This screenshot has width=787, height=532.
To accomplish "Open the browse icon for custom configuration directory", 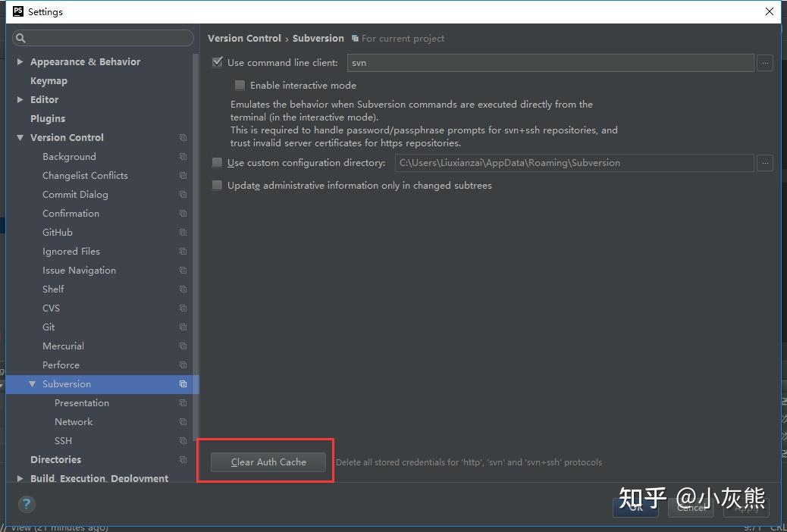I will tap(765, 163).
